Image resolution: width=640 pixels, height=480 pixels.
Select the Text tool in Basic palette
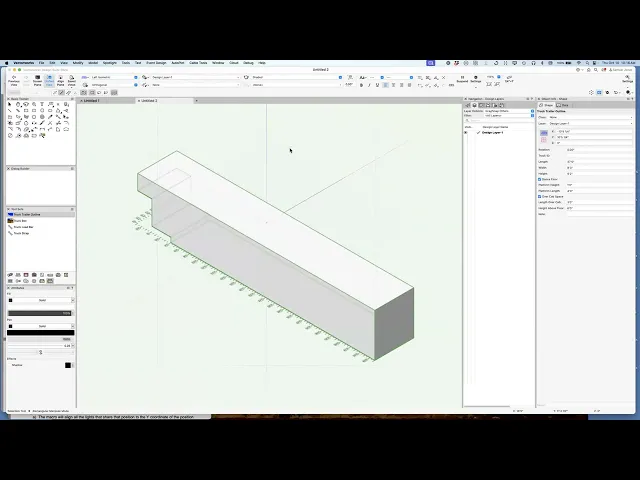point(42,104)
